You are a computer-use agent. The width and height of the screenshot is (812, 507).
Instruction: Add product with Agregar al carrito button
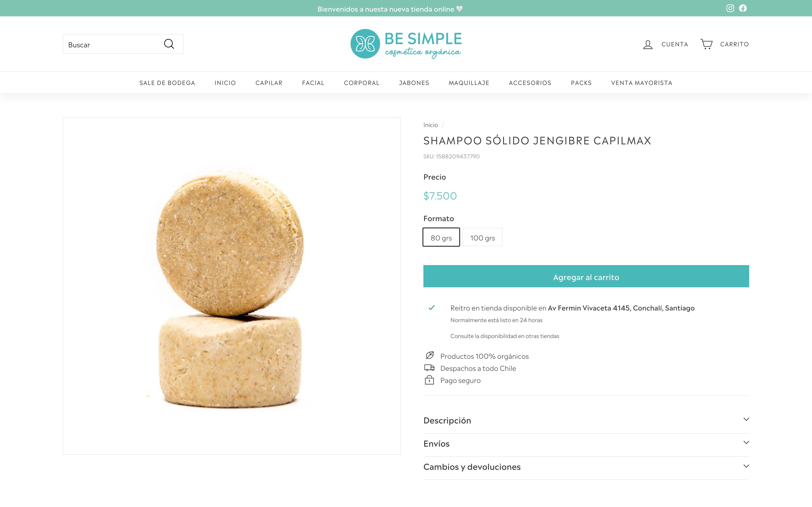click(586, 276)
